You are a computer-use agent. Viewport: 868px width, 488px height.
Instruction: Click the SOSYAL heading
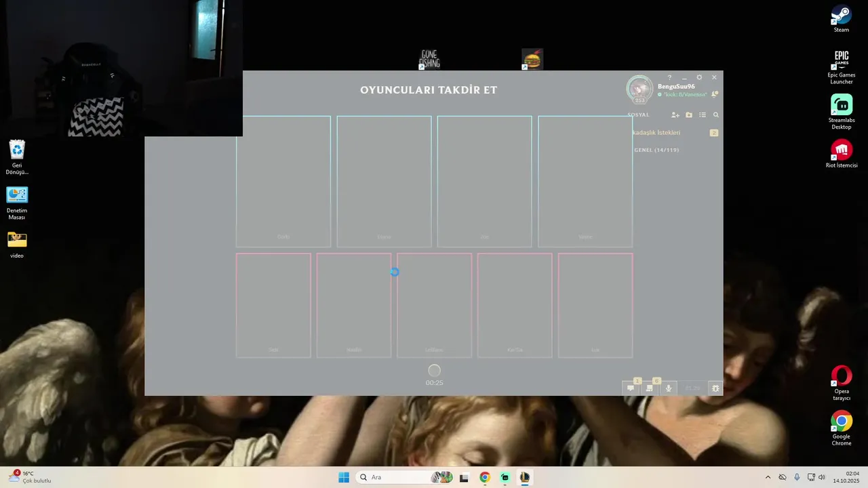(x=639, y=115)
